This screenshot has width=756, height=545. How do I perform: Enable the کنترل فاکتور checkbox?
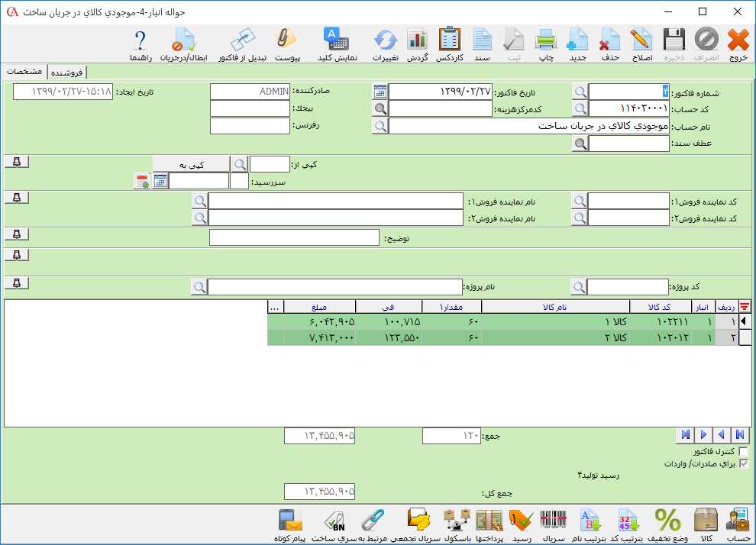[x=743, y=451]
